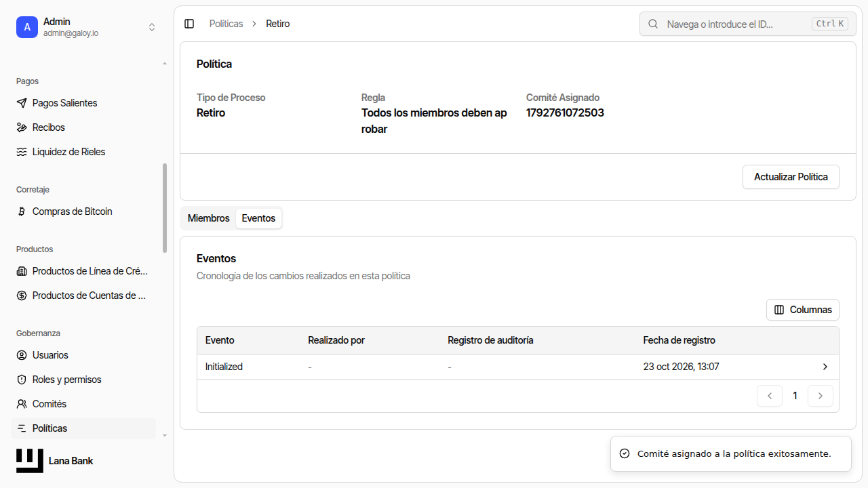Click the sidebar vertical scrollbar
The width and height of the screenshot is (868, 488).
(165, 208)
